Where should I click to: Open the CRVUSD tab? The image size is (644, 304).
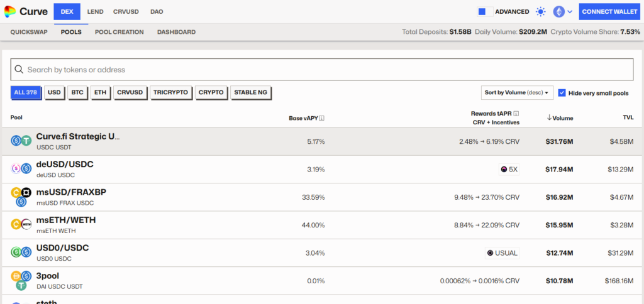(125, 11)
